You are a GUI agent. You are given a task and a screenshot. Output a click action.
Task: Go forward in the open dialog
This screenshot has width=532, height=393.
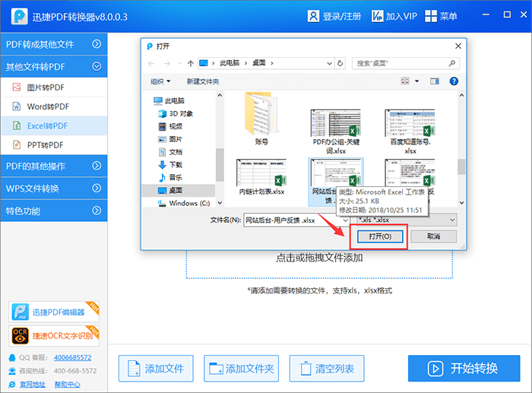click(167, 63)
